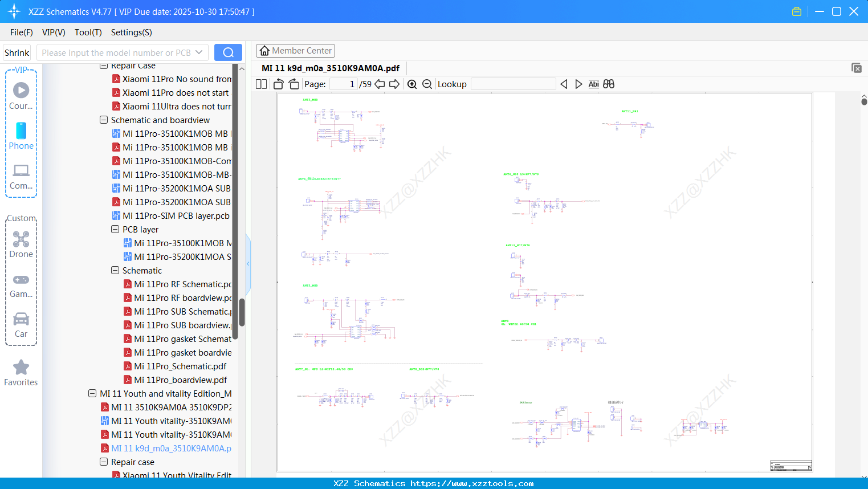The height and width of the screenshot is (489, 868).
Task: Rotate page counterclockwise
Action: [x=279, y=84]
